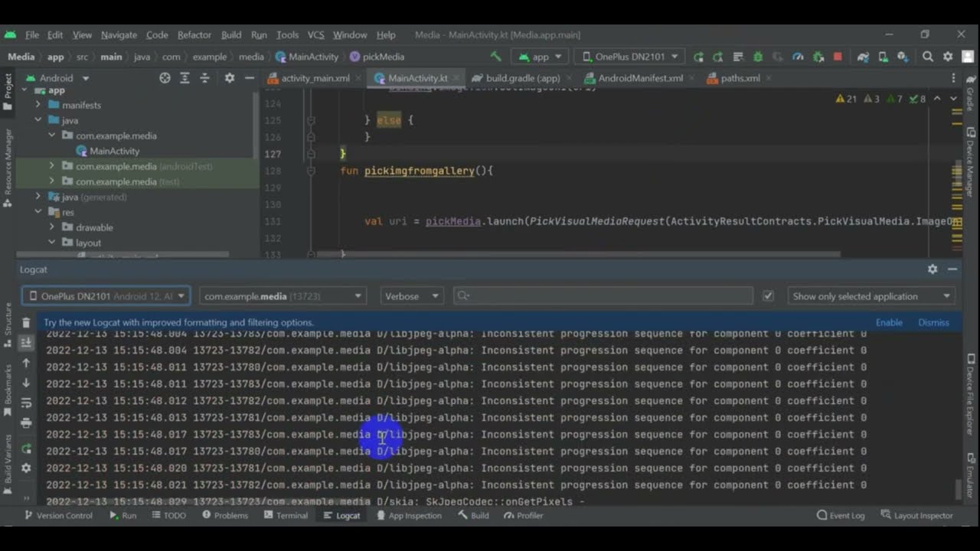
Task: Open the SDK Manager toolbar icon
Action: click(903, 57)
